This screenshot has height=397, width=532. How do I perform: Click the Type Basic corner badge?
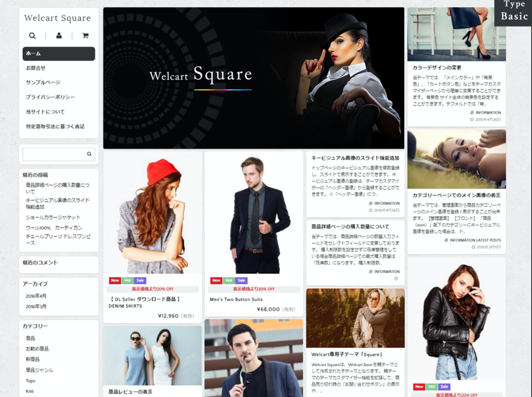coord(514,12)
